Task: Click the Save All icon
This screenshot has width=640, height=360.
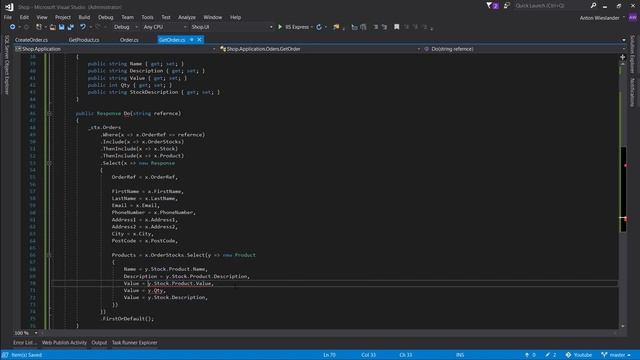Action: 71,27
